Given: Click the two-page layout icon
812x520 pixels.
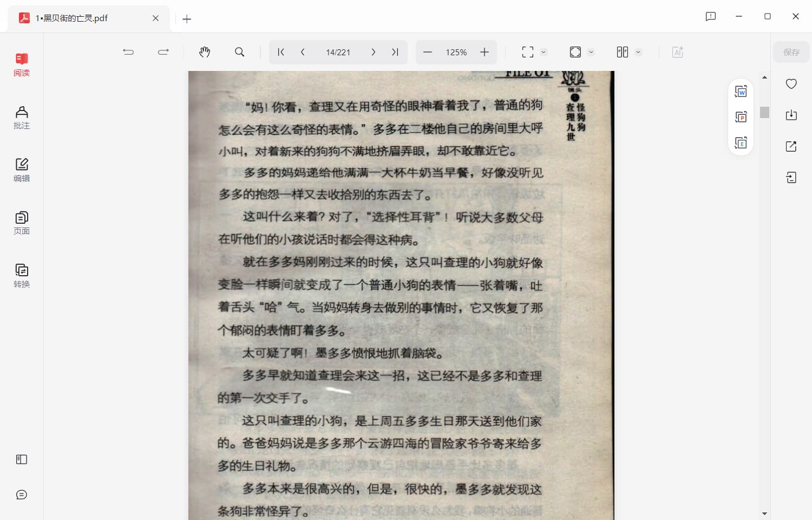Looking at the screenshot, I should [623, 52].
